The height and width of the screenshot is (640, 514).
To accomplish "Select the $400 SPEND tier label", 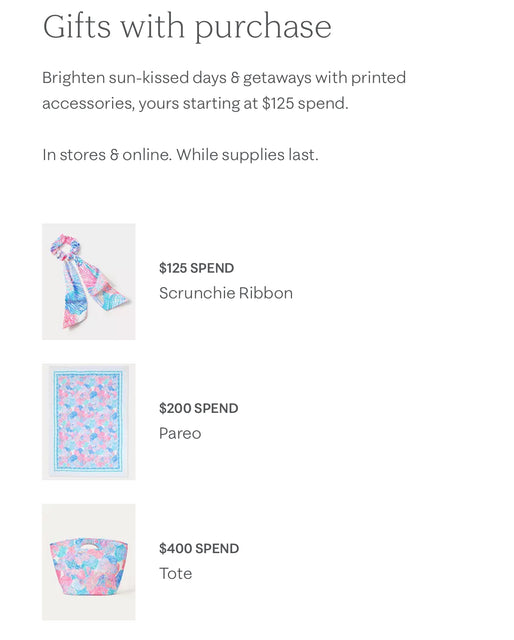I will tap(199, 549).
